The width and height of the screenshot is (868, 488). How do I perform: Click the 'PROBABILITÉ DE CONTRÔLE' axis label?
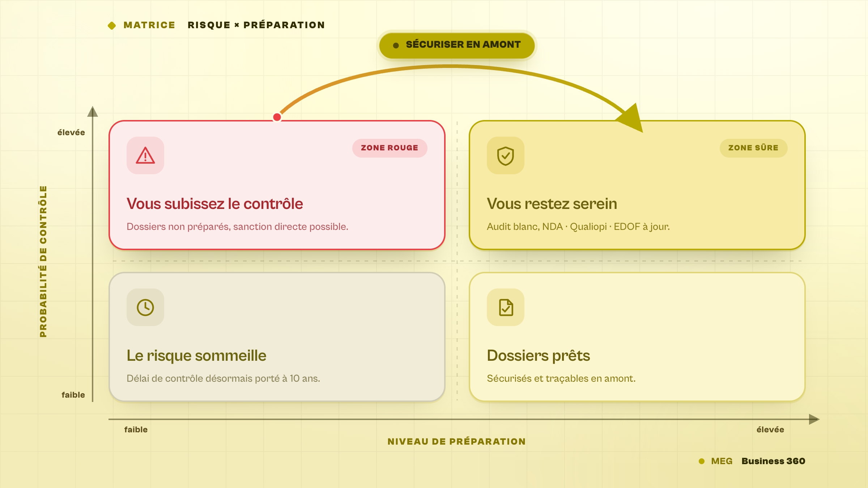point(43,261)
